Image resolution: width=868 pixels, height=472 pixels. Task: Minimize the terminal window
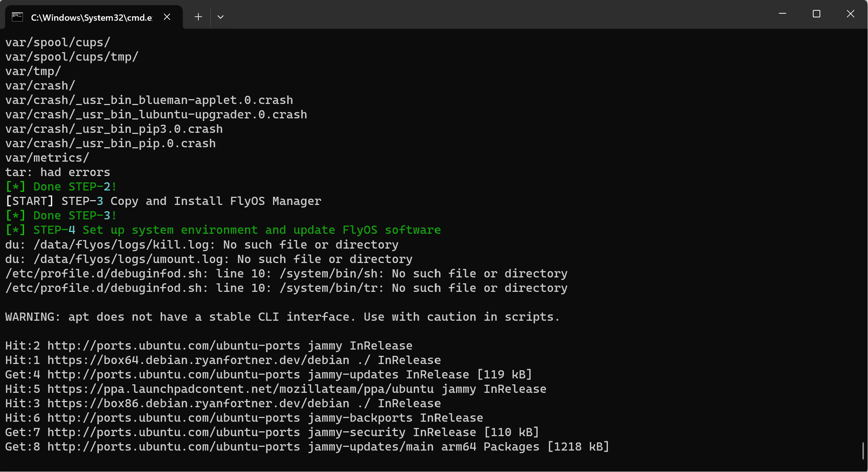point(783,14)
